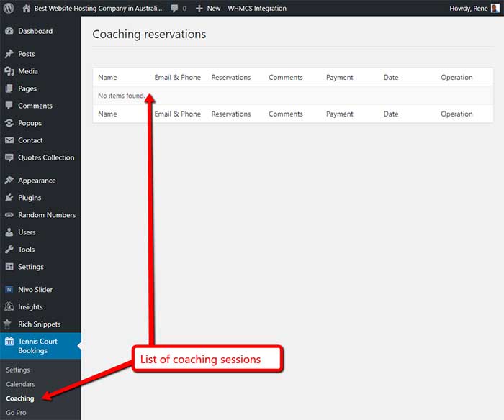This screenshot has width=504, height=420.
Task: Click the Posts pushpin icon
Action: (x=9, y=54)
